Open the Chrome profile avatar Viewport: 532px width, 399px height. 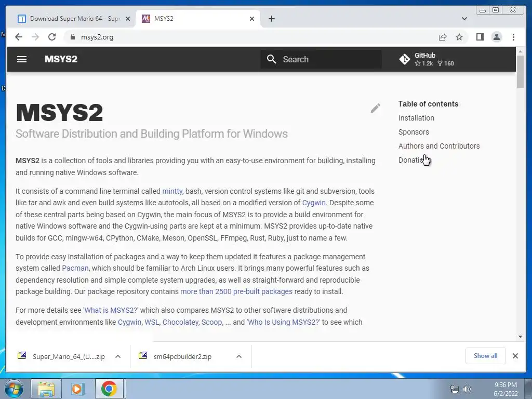(x=497, y=37)
